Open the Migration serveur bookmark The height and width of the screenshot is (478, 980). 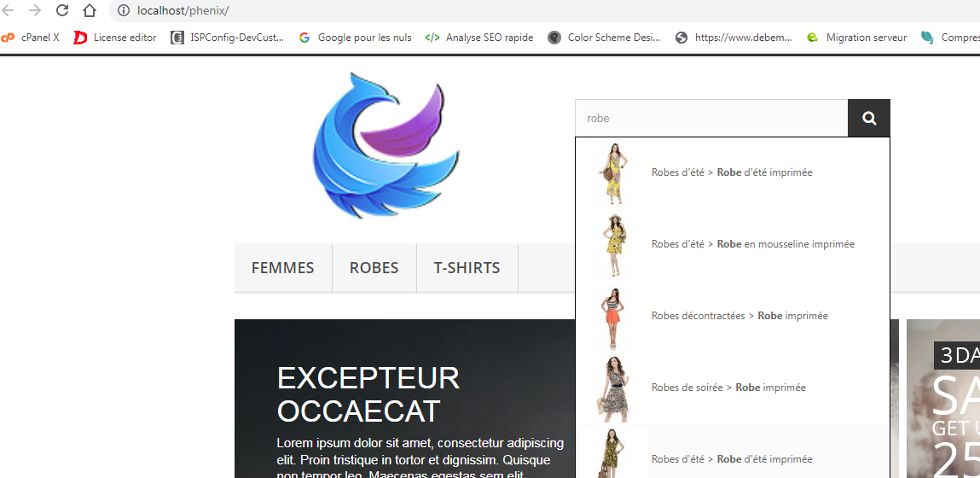click(857, 38)
